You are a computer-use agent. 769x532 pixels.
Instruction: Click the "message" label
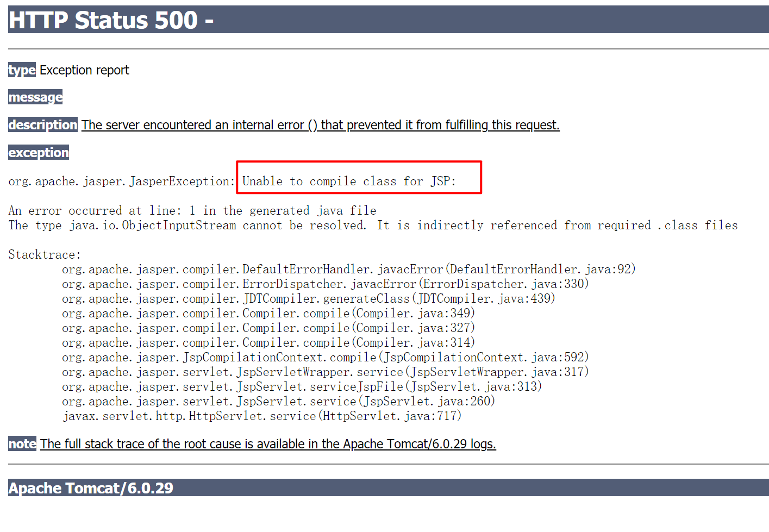[x=35, y=97]
